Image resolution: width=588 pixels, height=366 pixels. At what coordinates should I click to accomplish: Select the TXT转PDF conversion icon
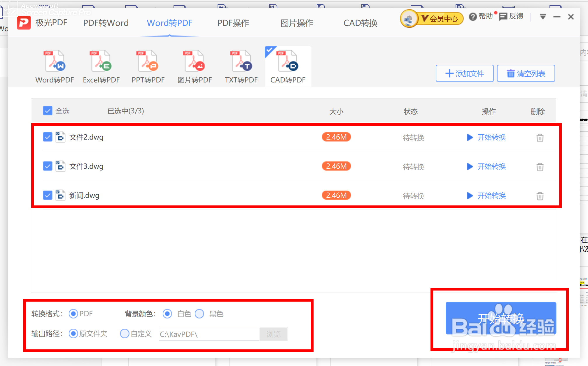pos(241,61)
